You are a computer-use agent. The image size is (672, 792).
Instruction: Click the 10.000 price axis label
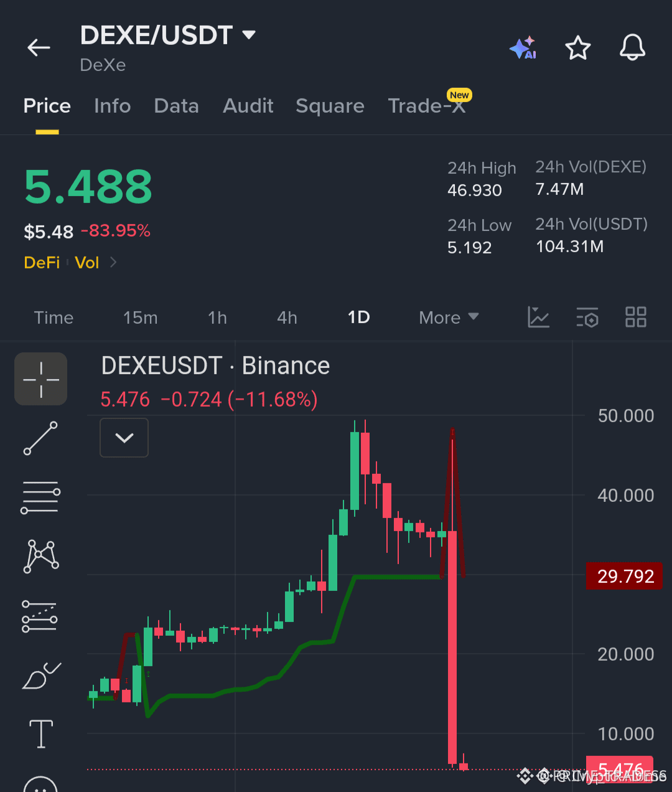626,733
